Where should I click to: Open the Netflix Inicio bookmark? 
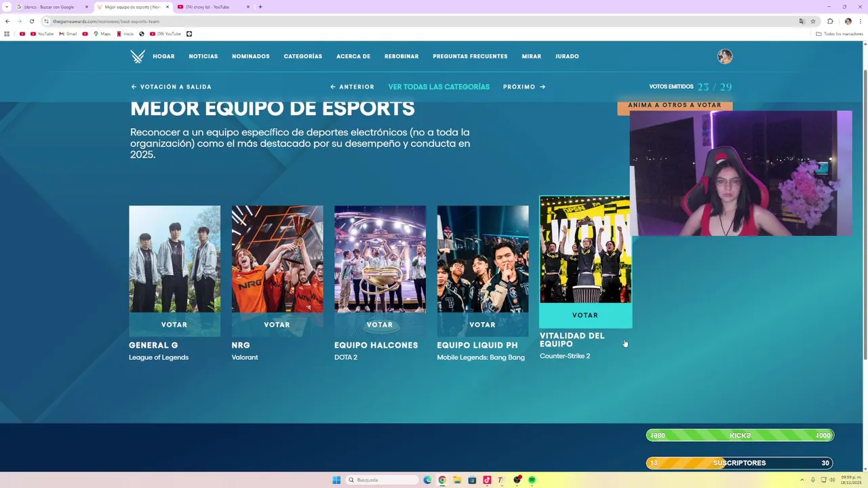click(x=125, y=34)
